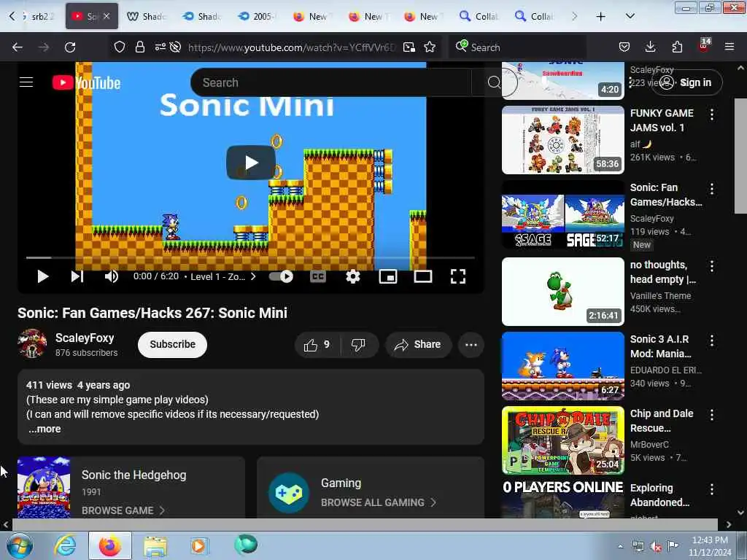Image resolution: width=747 pixels, height=560 pixels.
Task: Sign in to YouTube
Action: pos(687,83)
